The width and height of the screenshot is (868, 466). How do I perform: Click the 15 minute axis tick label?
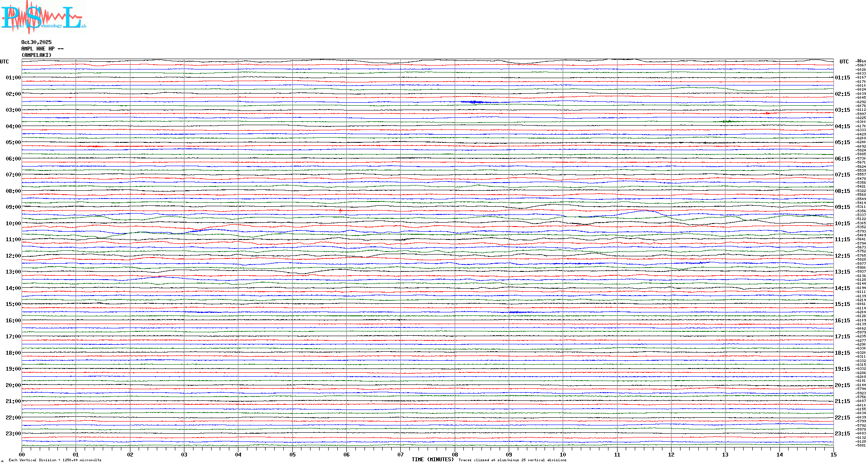(833, 454)
